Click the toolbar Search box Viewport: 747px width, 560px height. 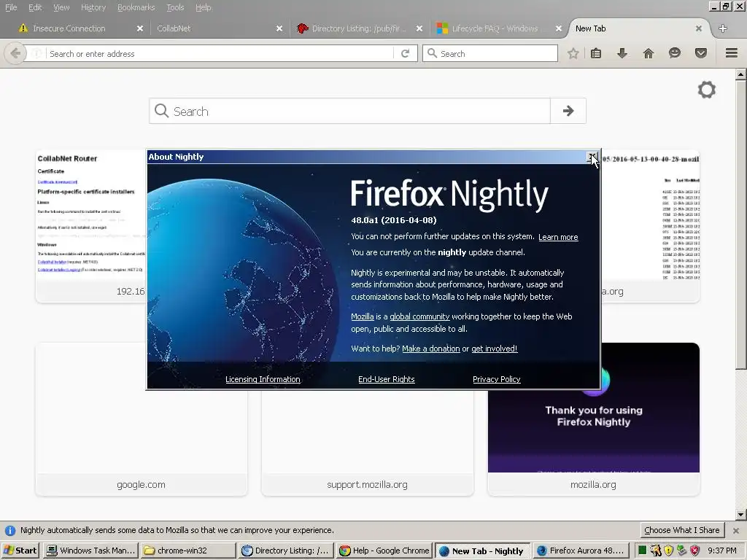click(x=489, y=53)
